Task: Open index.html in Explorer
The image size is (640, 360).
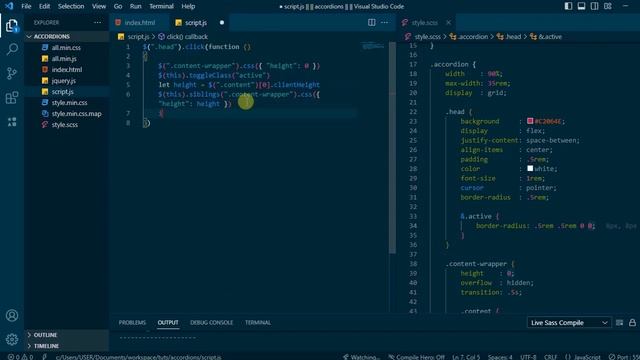Action: tap(67, 70)
